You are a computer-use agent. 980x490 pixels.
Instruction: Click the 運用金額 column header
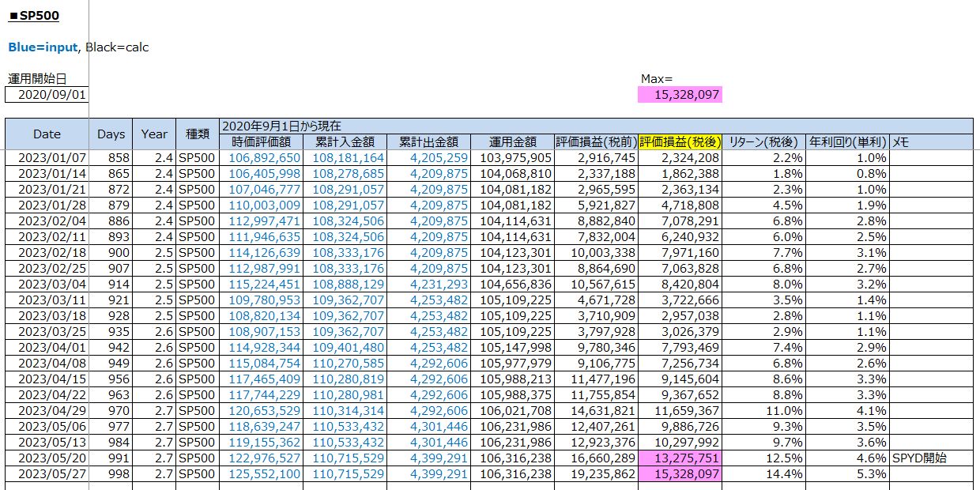pos(512,141)
